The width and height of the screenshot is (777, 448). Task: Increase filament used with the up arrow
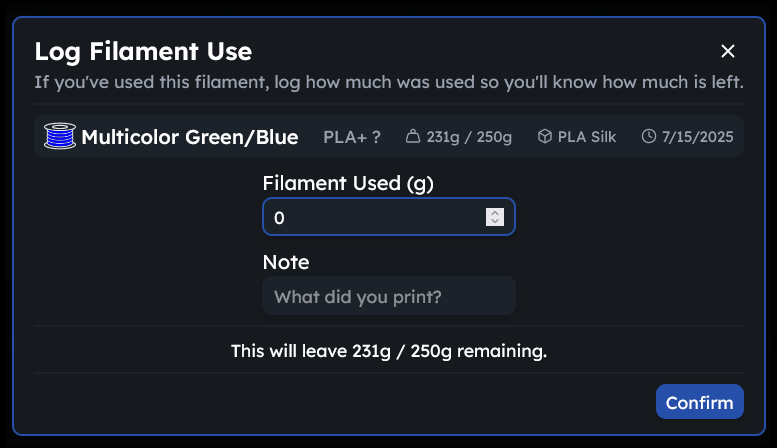tap(495, 213)
